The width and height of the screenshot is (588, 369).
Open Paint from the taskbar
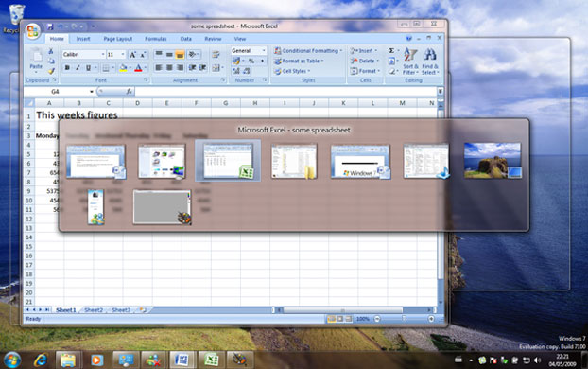tap(239, 360)
